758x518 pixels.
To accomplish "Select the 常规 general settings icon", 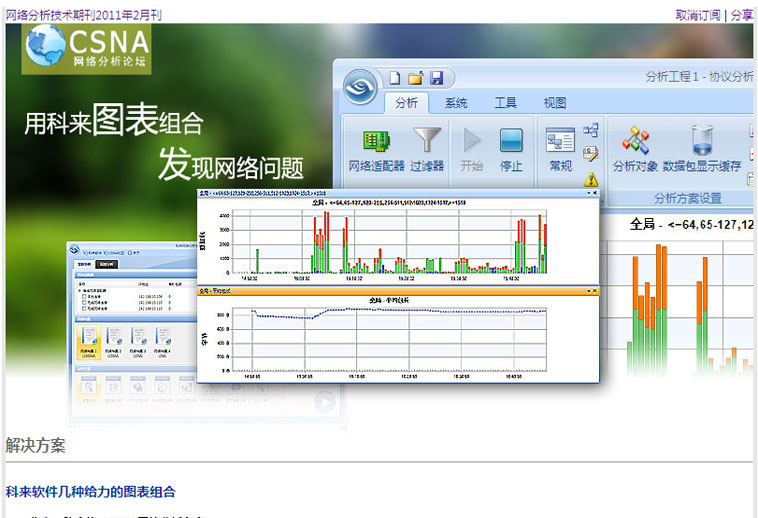I will [560, 142].
